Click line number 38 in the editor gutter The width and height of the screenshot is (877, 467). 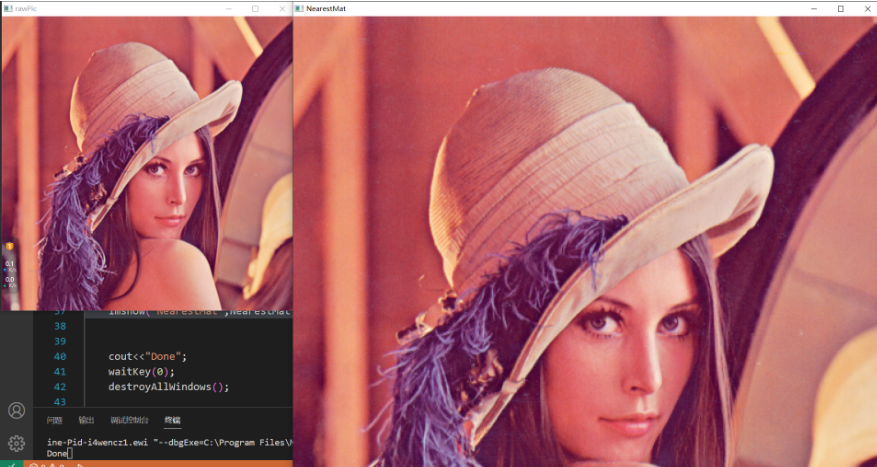point(60,326)
